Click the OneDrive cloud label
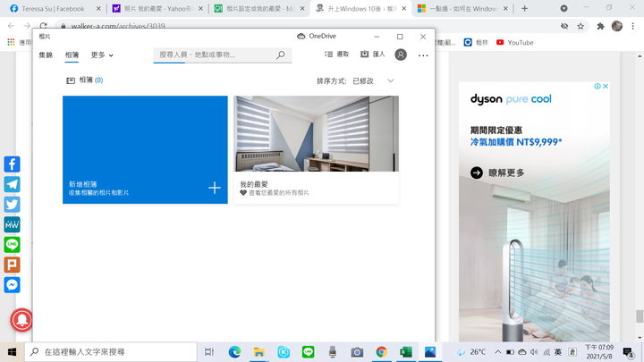 [x=317, y=36]
